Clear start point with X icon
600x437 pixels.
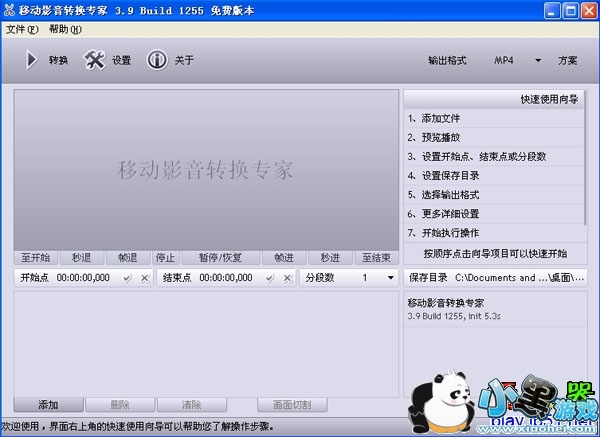point(144,277)
